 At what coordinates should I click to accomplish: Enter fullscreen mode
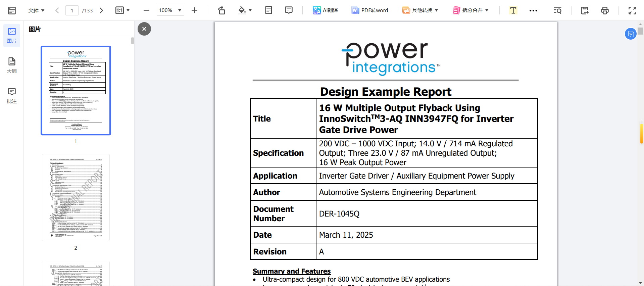tap(632, 10)
